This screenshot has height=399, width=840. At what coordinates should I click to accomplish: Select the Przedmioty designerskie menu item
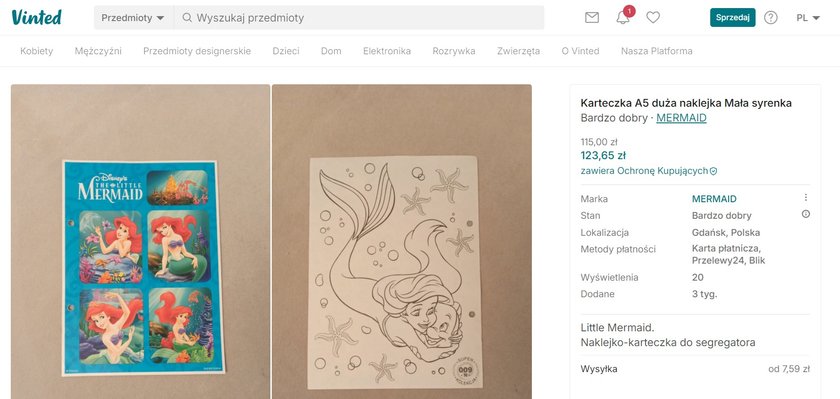[197, 51]
